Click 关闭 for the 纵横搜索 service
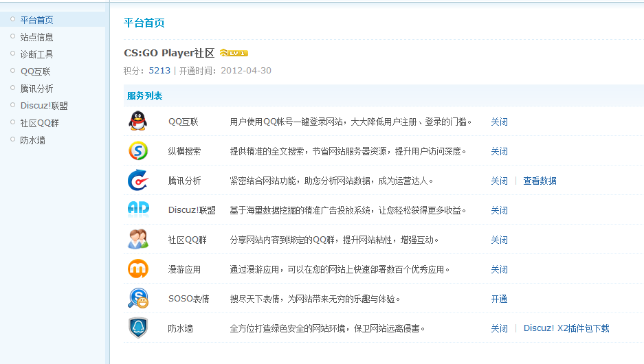Screen dimensions: 644x364 500,151
